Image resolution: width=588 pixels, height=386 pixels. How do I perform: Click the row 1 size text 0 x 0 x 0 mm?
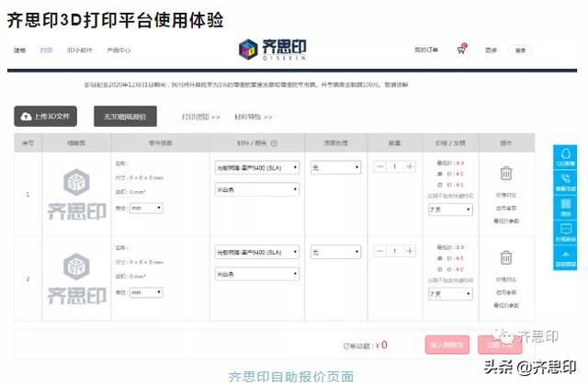click(139, 177)
